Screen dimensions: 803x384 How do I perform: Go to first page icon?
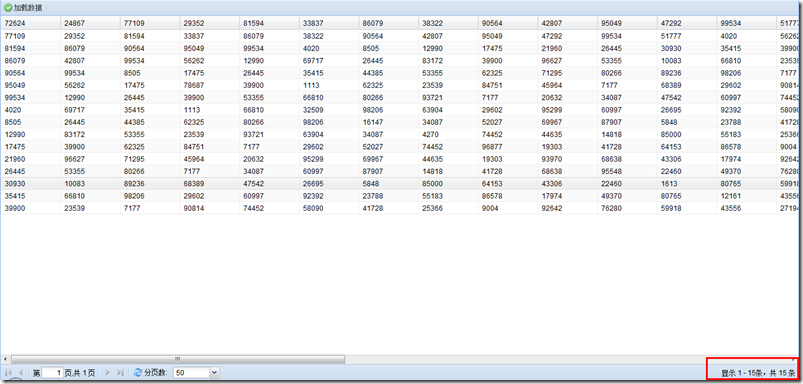click(8, 373)
